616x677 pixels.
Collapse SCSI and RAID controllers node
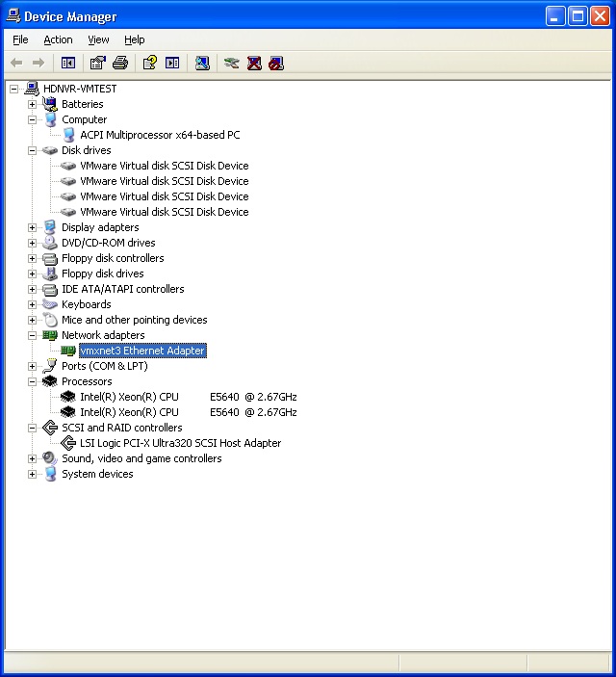tap(32, 428)
